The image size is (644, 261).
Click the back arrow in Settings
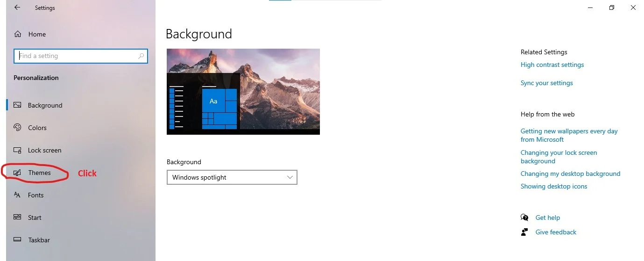point(17,7)
